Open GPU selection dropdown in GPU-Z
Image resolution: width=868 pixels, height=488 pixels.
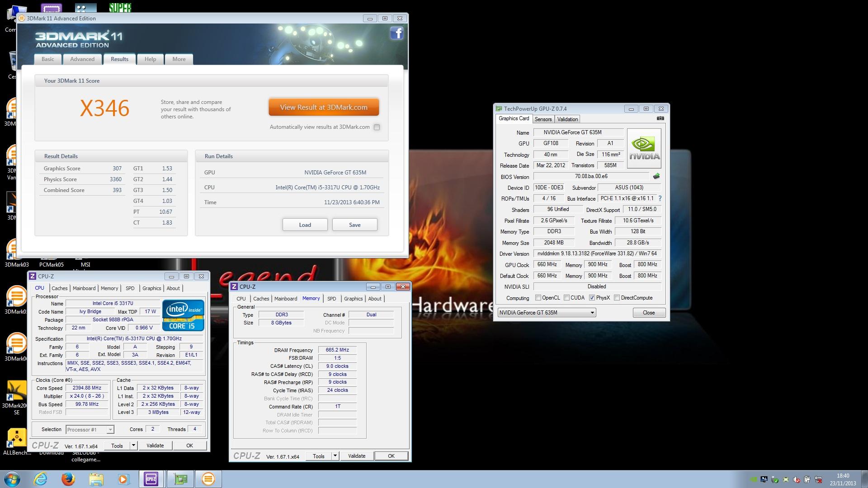[547, 313]
